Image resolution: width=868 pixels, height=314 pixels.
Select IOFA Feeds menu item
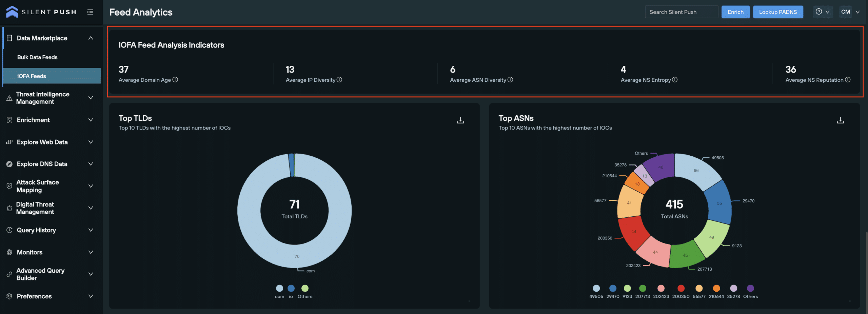52,76
